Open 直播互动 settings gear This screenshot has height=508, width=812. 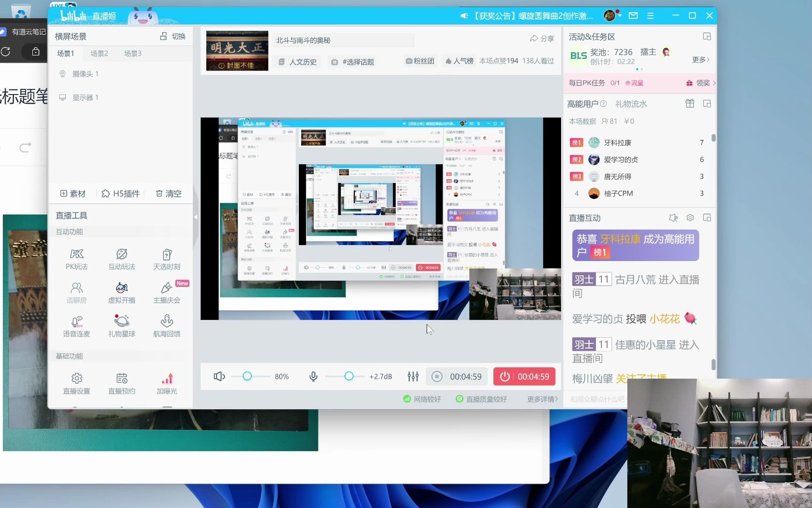click(x=690, y=218)
